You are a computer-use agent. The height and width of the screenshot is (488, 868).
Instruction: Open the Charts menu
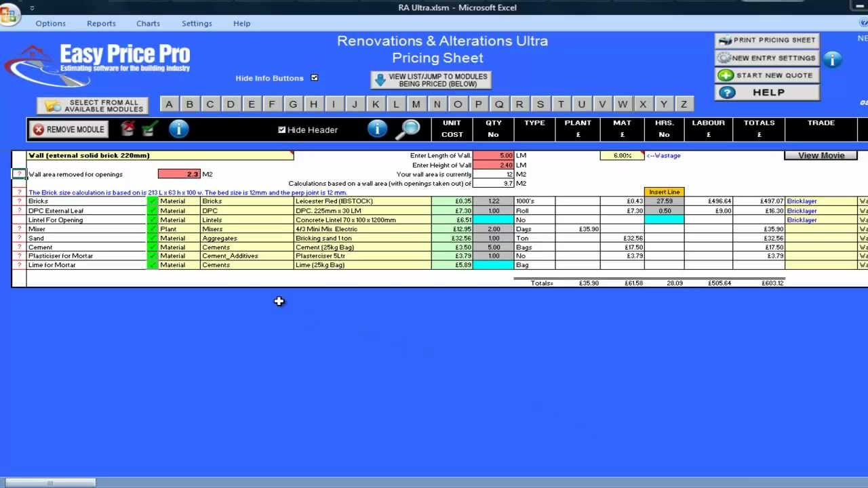(x=148, y=23)
